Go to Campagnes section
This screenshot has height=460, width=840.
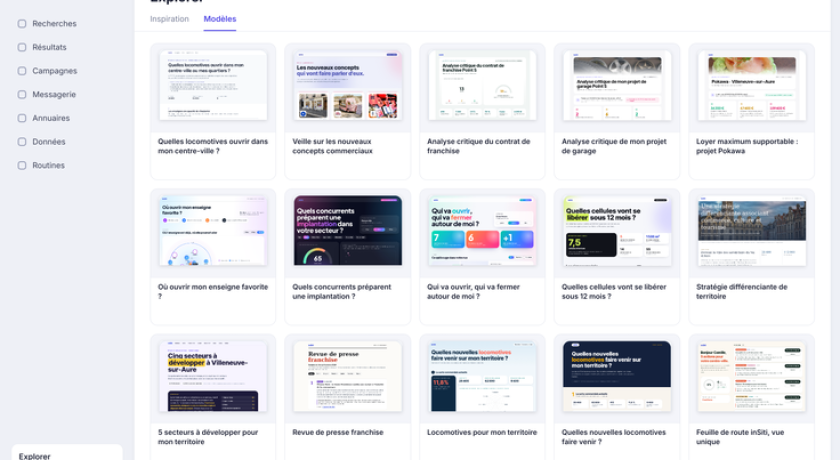[55, 71]
